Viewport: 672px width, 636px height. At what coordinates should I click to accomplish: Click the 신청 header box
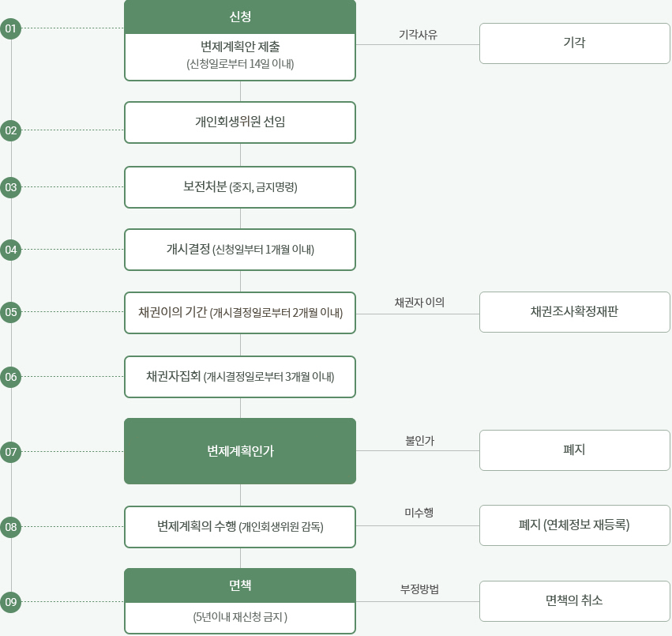click(240, 17)
